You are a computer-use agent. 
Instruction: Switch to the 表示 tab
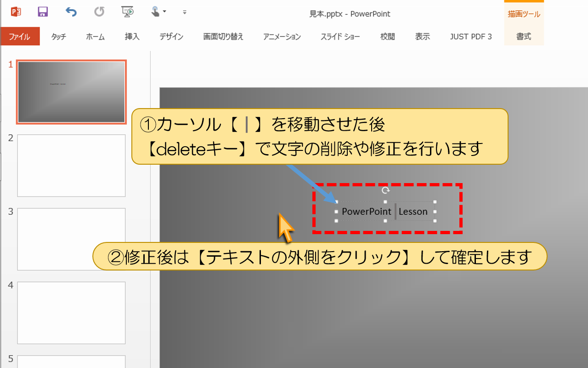point(423,37)
